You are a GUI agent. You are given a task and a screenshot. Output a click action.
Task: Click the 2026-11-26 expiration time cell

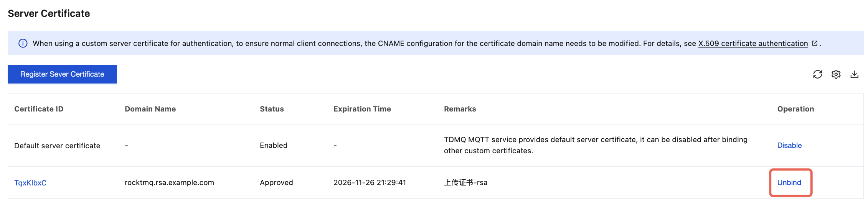(370, 182)
